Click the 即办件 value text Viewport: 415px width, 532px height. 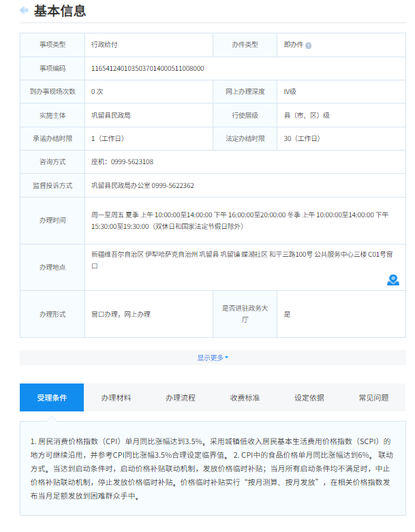tap(294, 45)
